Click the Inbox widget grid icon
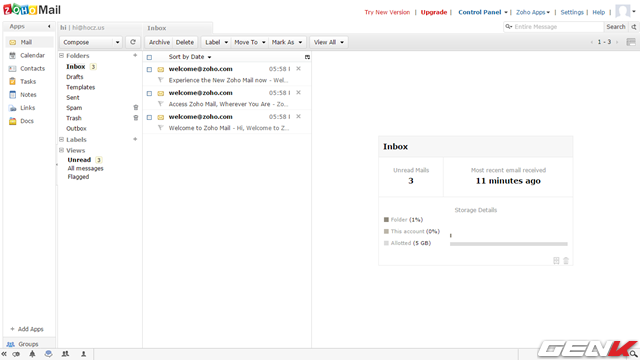 [556, 260]
